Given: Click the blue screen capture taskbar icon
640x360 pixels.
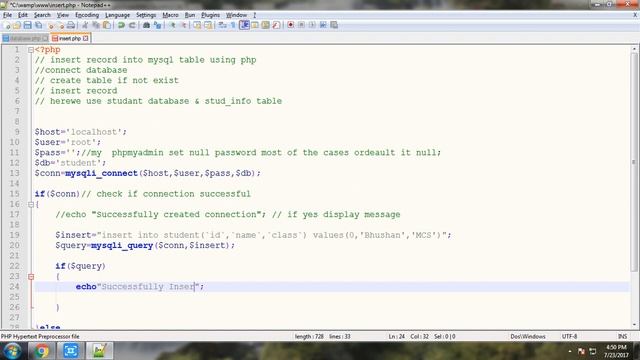Looking at the screenshot, I should [70, 351].
